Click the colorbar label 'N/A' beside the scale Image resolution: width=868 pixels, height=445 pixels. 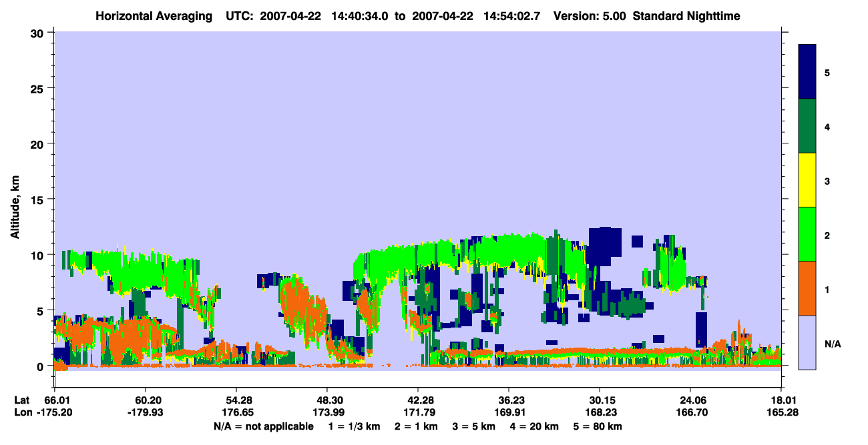[832, 344]
